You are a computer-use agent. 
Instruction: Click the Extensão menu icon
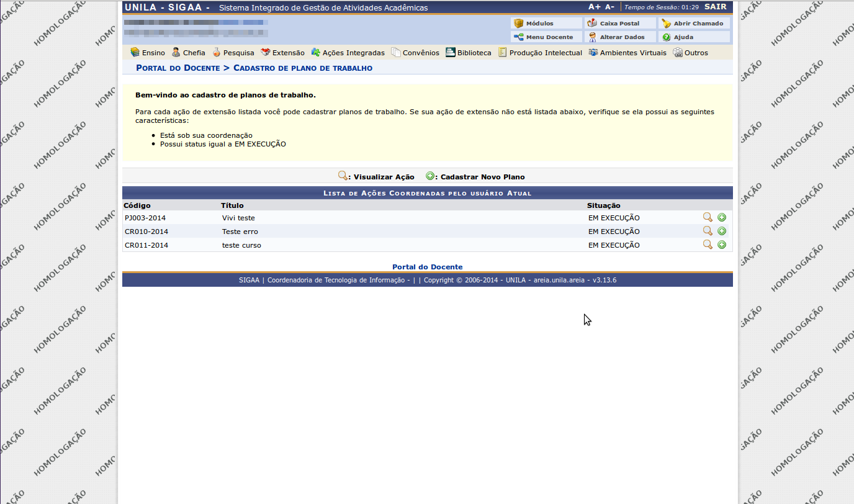[266, 52]
